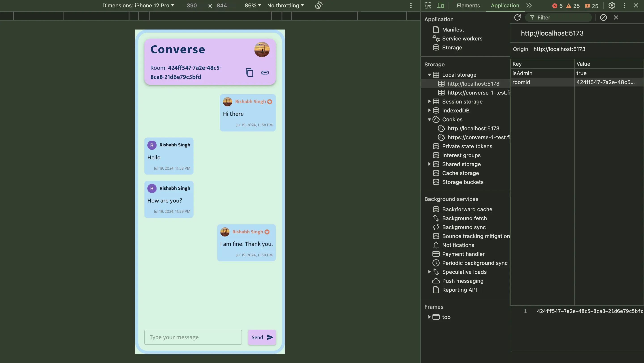Screen dimensions: 644x363
Task: Expand the Session storage tree
Action: tap(429, 101)
